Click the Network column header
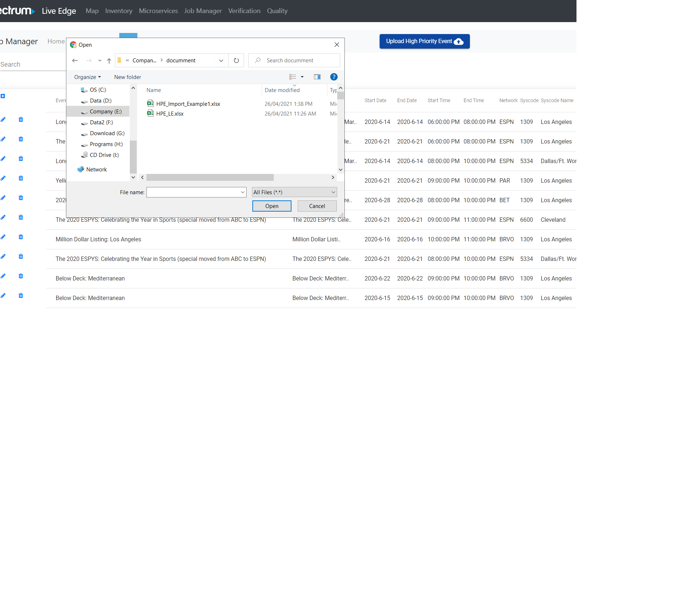The height and width of the screenshot is (616, 678). pos(508,100)
